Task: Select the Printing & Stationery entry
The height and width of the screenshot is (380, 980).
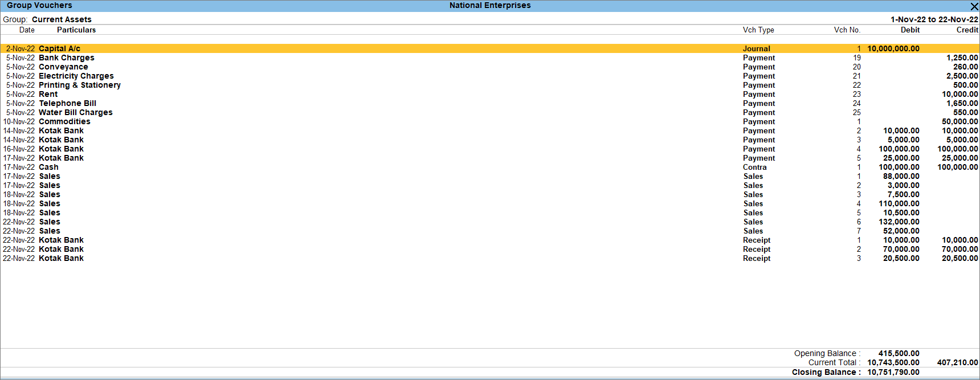Action: coord(490,85)
